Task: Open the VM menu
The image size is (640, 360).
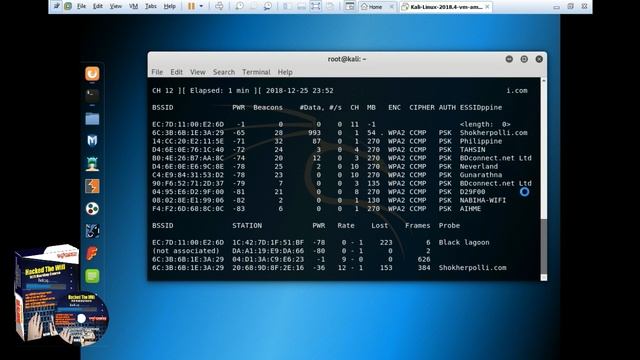Action: (133, 6)
